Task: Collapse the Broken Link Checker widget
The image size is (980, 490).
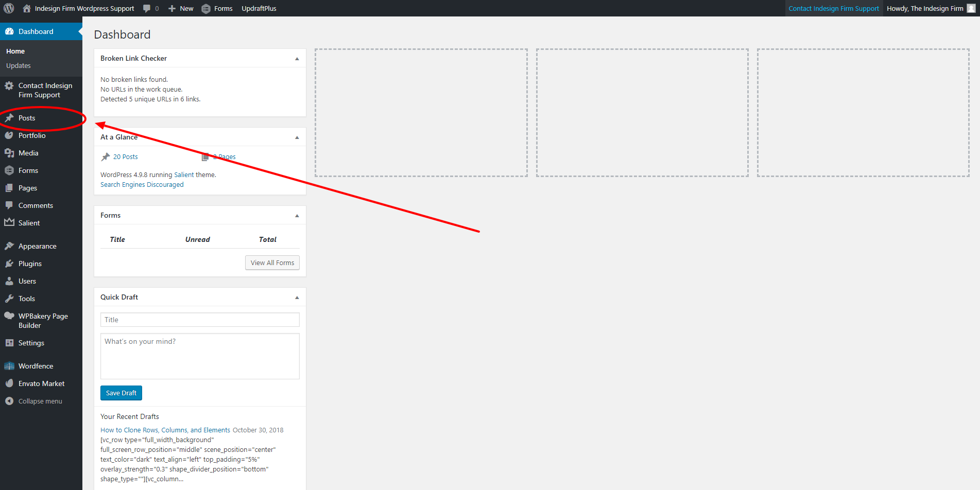Action: click(297, 59)
